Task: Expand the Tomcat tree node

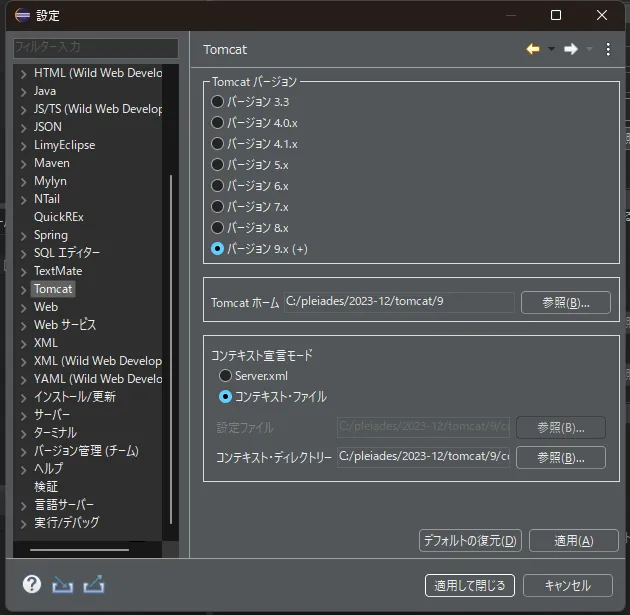Action: pos(24,290)
